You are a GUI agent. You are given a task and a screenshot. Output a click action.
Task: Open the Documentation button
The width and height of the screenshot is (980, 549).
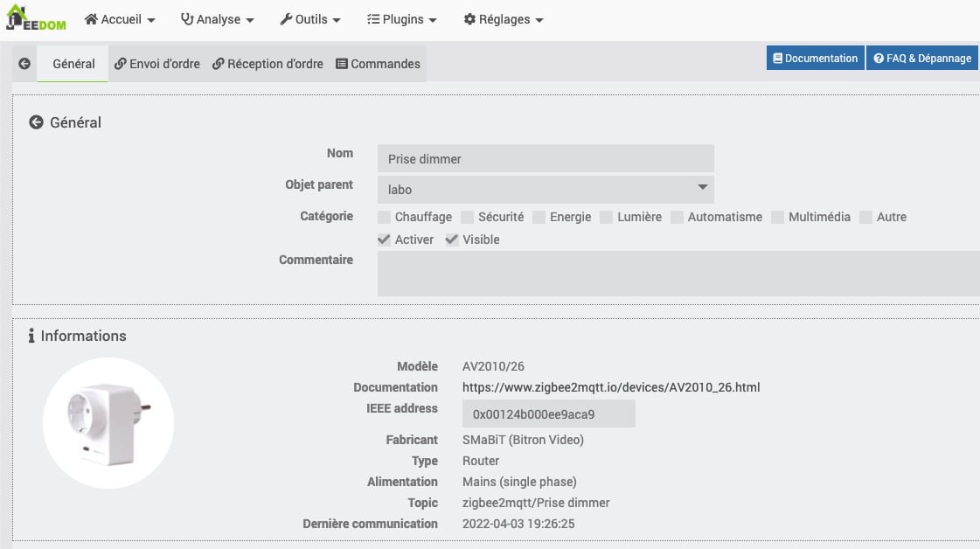click(816, 59)
